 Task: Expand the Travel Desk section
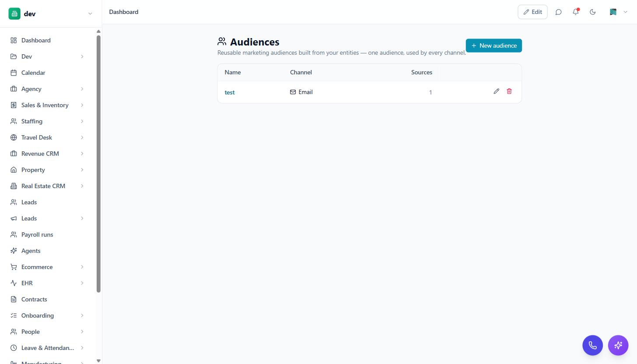[x=82, y=137]
